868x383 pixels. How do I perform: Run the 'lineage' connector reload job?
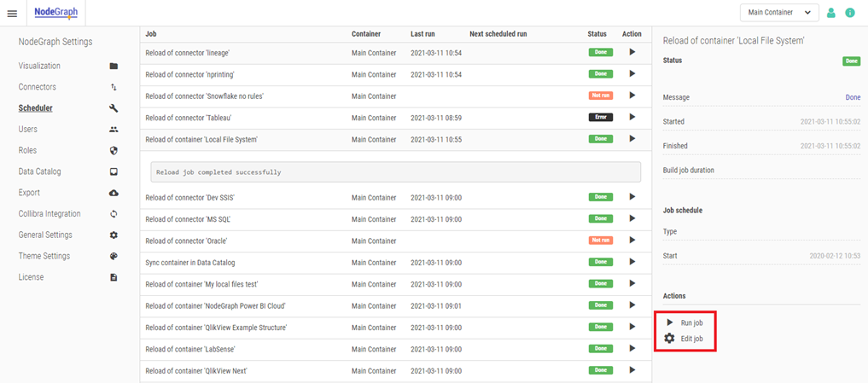pyautogui.click(x=632, y=53)
